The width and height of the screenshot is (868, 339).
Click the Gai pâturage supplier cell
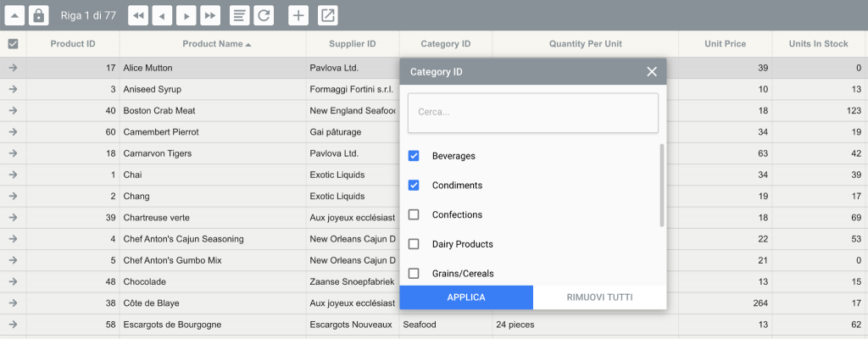pyautogui.click(x=353, y=132)
